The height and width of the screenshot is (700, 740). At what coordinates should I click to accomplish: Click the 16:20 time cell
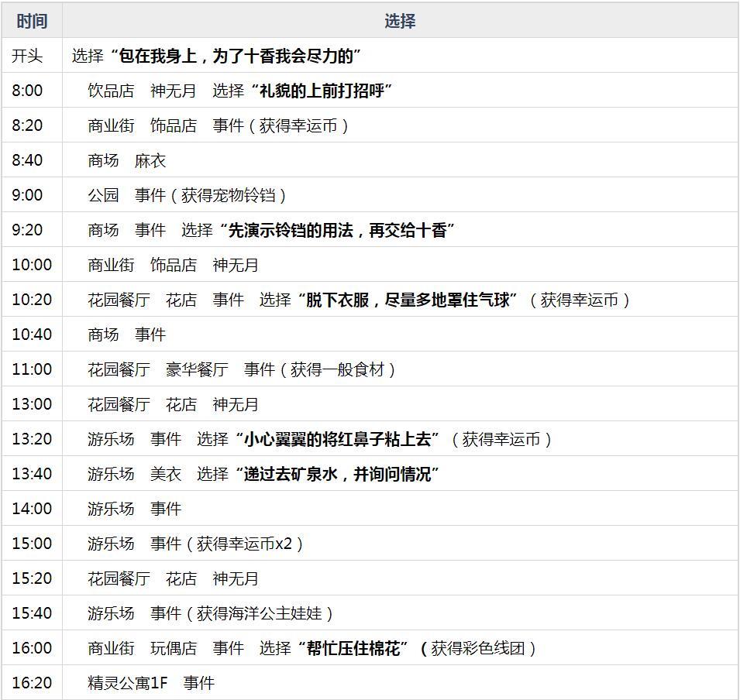click(x=32, y=682)
